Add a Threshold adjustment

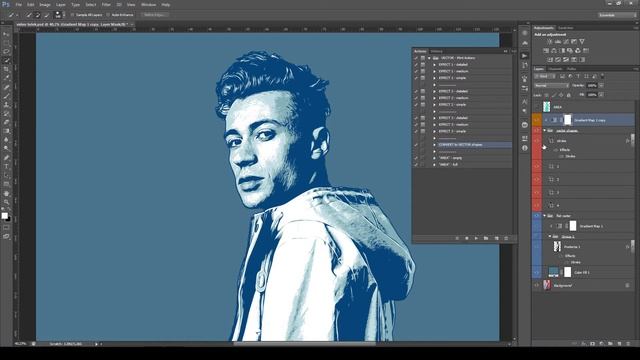[x=566, y=60]
